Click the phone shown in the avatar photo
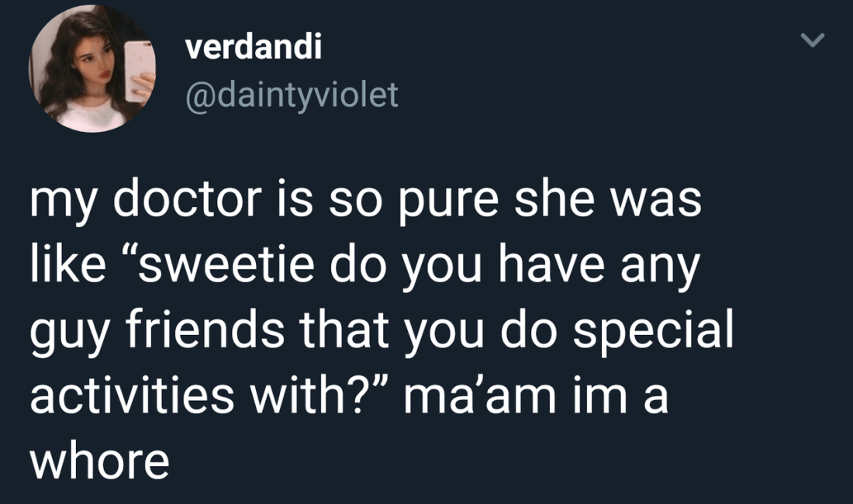Image resolution: width=853 pixels, height=504 pixels. click(140, 68)
